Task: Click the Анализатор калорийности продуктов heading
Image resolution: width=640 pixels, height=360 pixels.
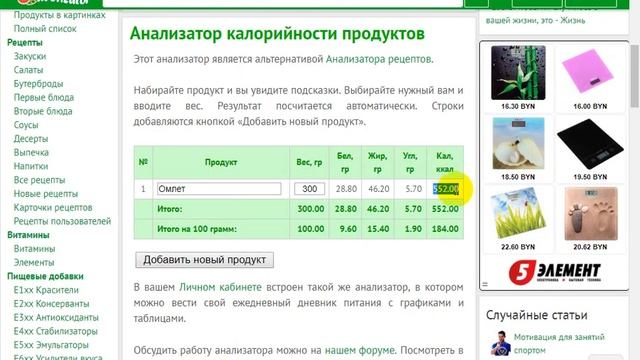Action: (278, 34)
